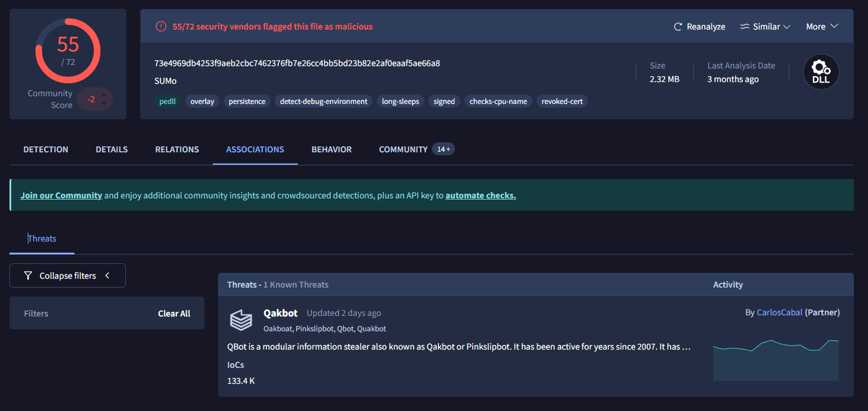
Task: Click the Reanalyze refresh icon
Action: [678, 27]
